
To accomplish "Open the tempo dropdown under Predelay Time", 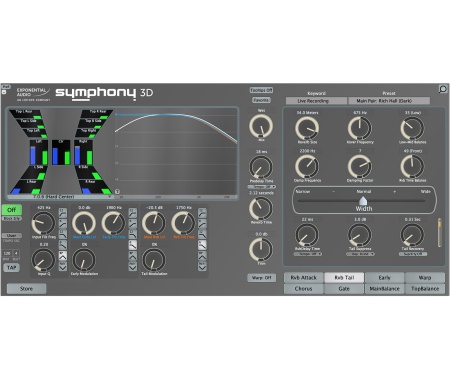I will (261, 187).
